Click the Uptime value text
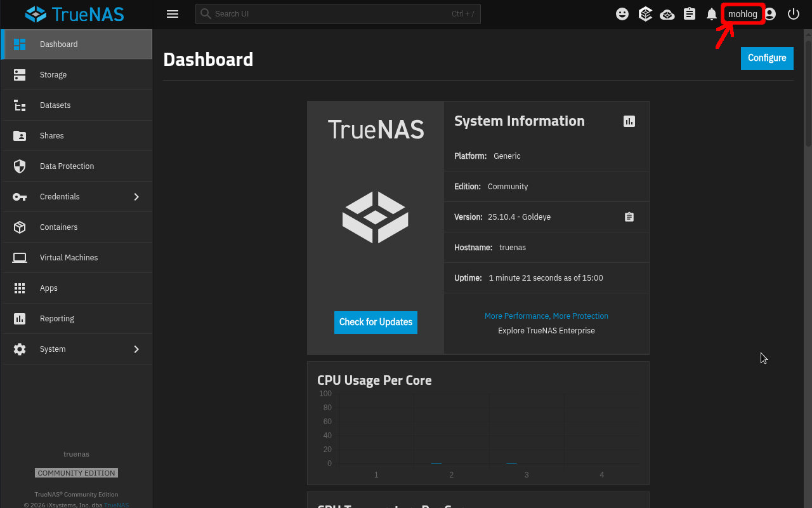Screen dimensions: 812x508 [x=546, y=278]
